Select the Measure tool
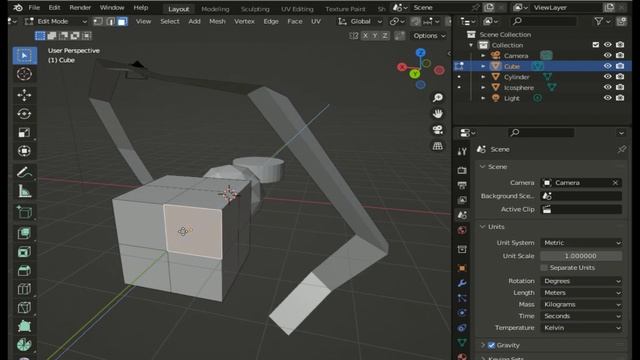The height and width of the screenshot is (360, 640). [24, 191]
